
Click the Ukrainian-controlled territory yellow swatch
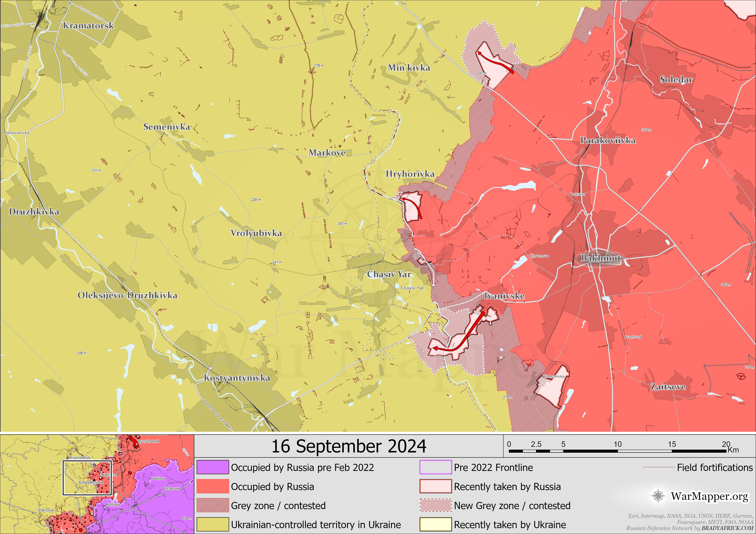213,524
